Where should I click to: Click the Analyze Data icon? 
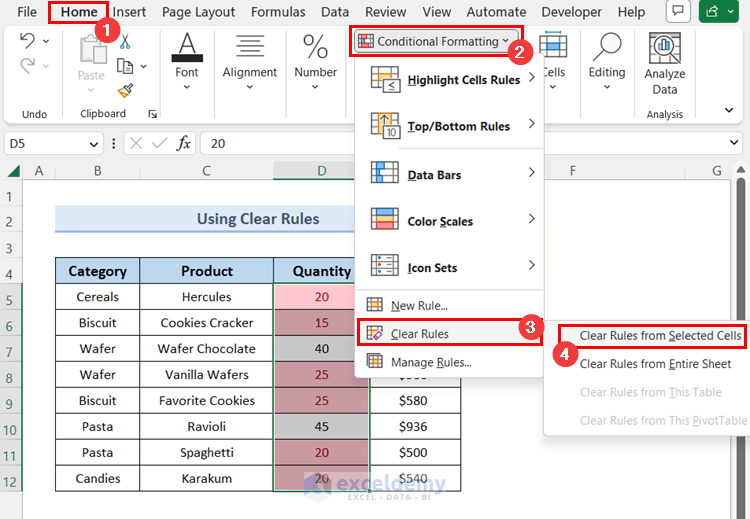click(664, 48)
